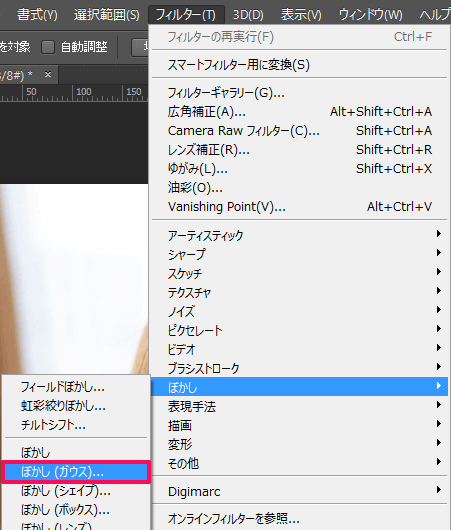The height and width of the screenshot is (530, 451).
Task: Click the フィルター(T) menu
Action: (186, 15)
